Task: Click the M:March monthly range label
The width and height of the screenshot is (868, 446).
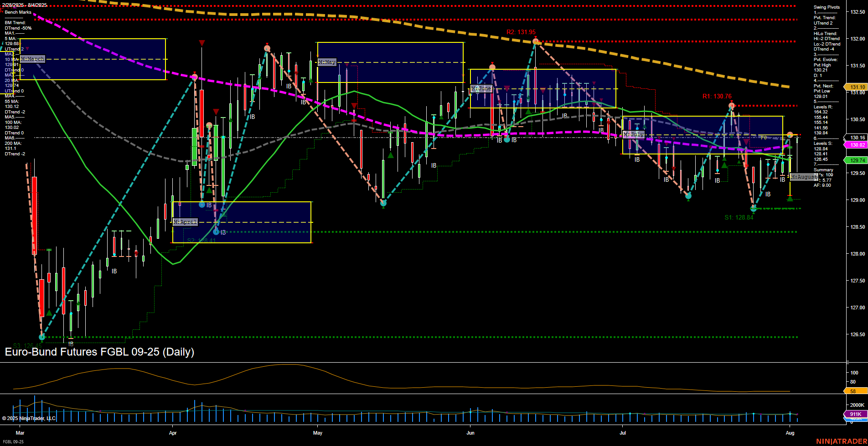Action: coord(33,59)
